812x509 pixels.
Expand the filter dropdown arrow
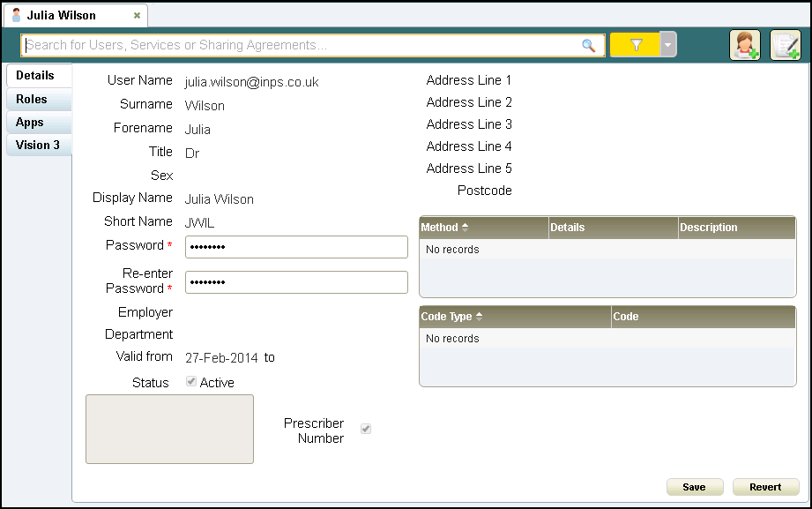pos(668,45)
